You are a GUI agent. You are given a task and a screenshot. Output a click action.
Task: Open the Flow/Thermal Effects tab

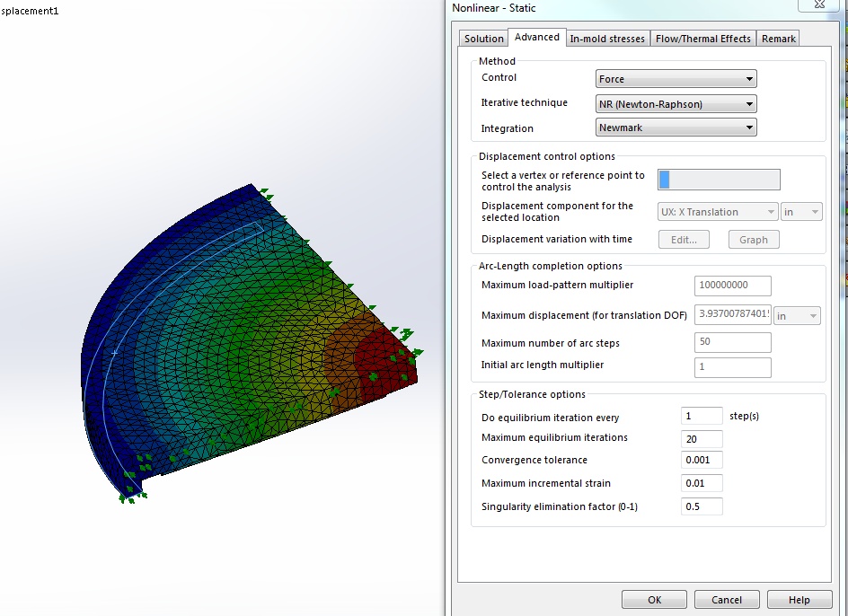pos(703,39)
